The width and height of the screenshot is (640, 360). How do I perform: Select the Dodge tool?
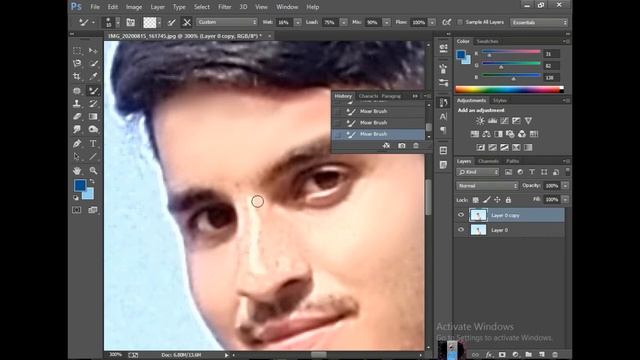[93, 129]
